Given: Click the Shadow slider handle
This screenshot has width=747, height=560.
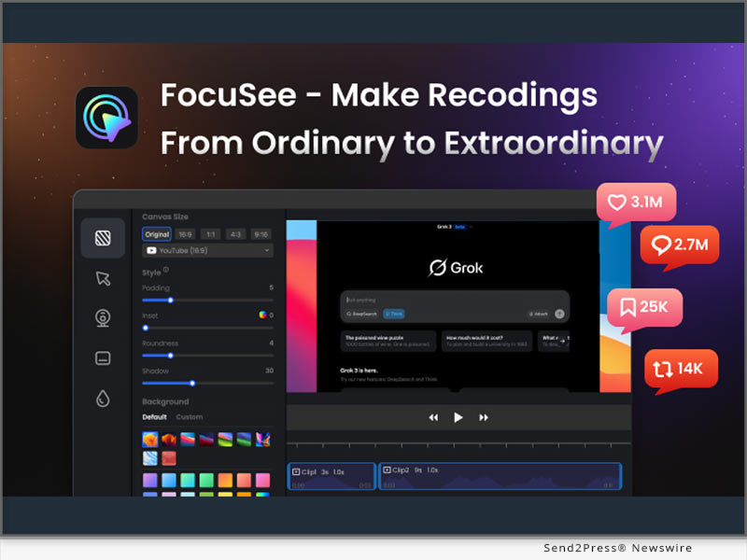Looking at the screenshot, I should pyautogui.click(x=192, y=383).
